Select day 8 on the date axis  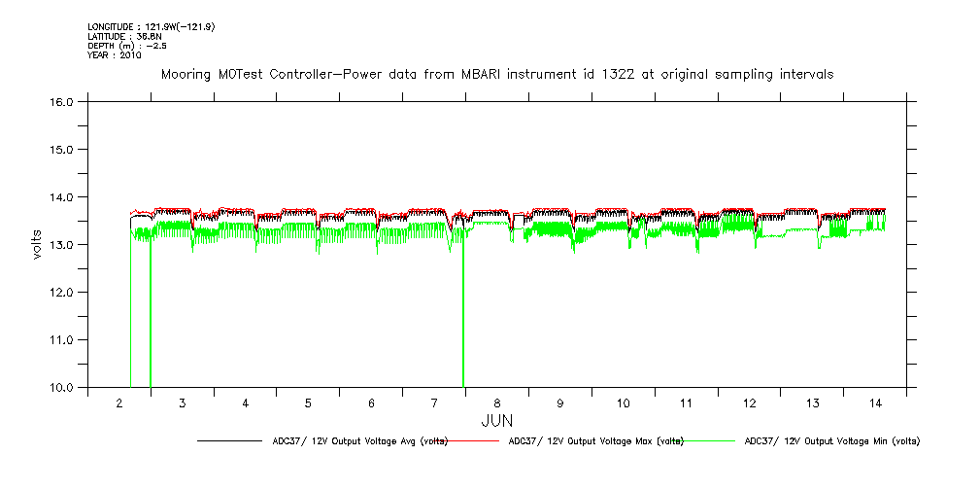tap(497, 402)
